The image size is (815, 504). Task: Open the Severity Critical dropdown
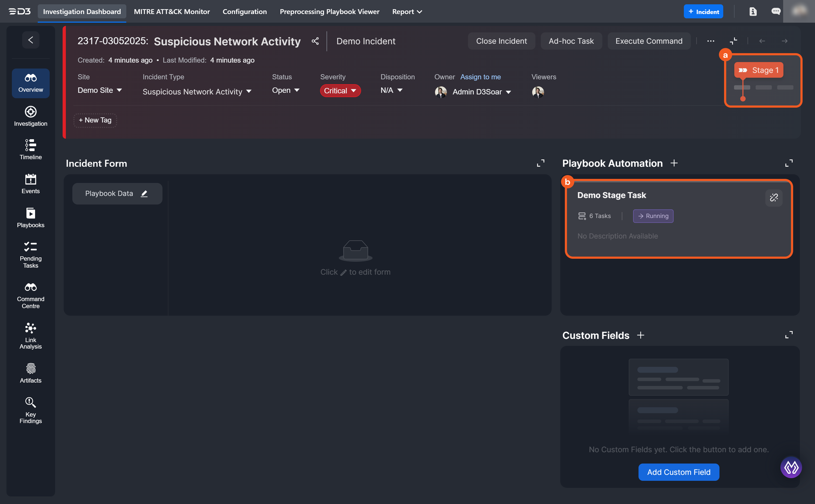pos(340,91)
